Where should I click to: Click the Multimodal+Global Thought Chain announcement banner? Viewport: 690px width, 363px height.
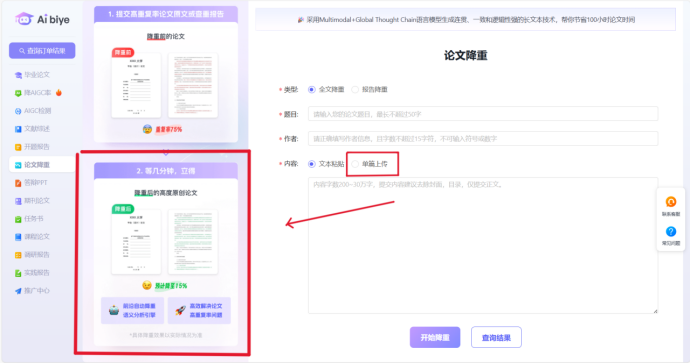tap(466, 19)
